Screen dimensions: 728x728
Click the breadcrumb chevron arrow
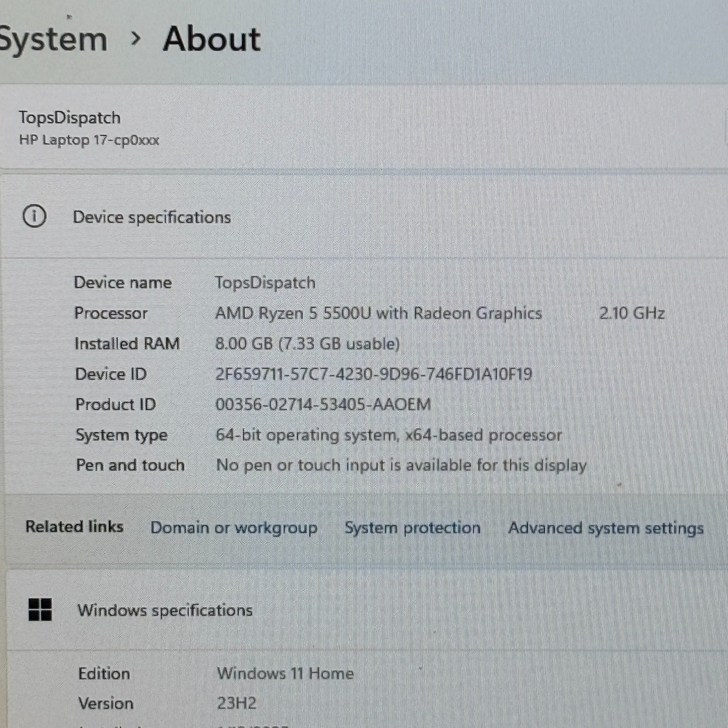point(136,38)
